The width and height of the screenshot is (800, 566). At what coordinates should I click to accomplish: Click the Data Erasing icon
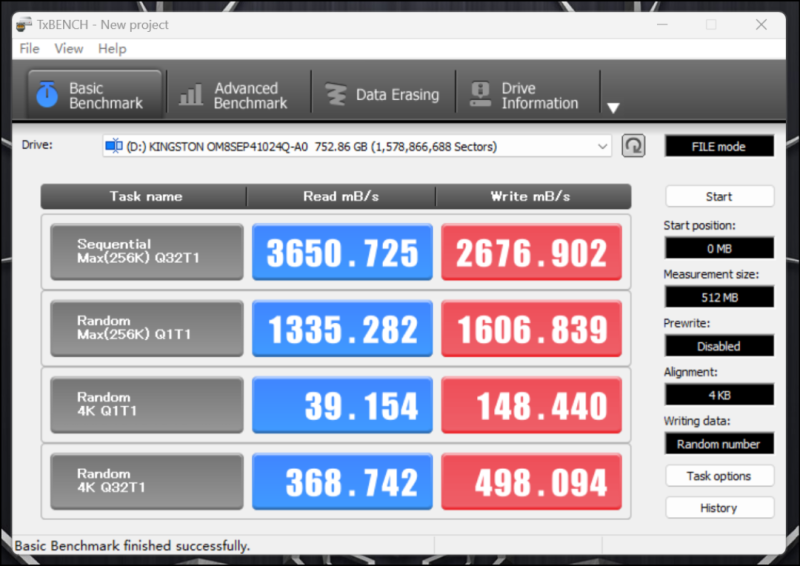(335, 95)
